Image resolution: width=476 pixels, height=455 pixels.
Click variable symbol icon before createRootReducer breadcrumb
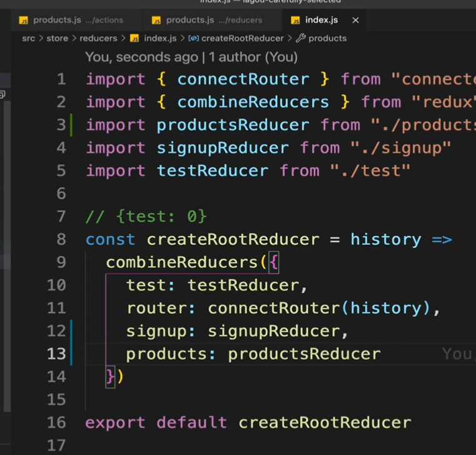(x=193, y=38)
